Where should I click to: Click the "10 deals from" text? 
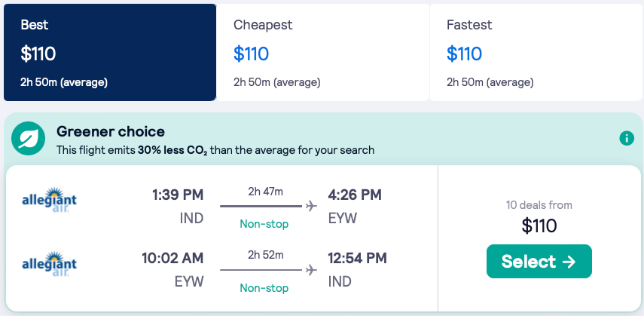(x=539, y=204)
